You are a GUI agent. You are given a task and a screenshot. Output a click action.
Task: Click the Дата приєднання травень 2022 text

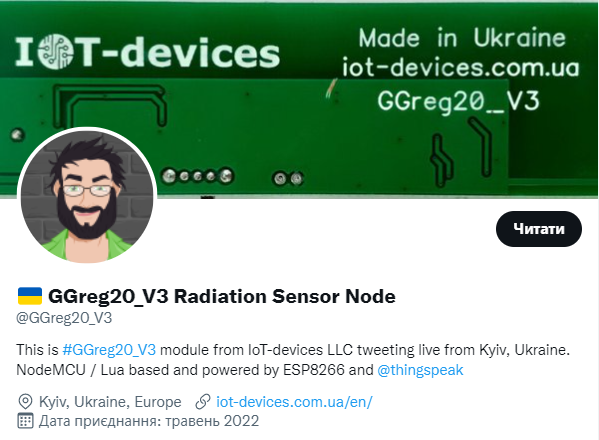click(x=149, y=421)
